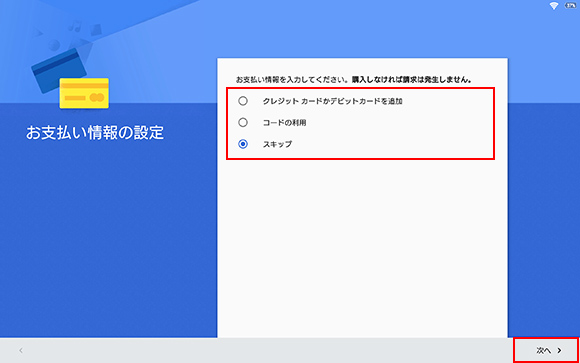The height and width of the screenshot is (363, 580).
Task: Tap the Wi-Fi status icon
Action: tap(553, 6)
